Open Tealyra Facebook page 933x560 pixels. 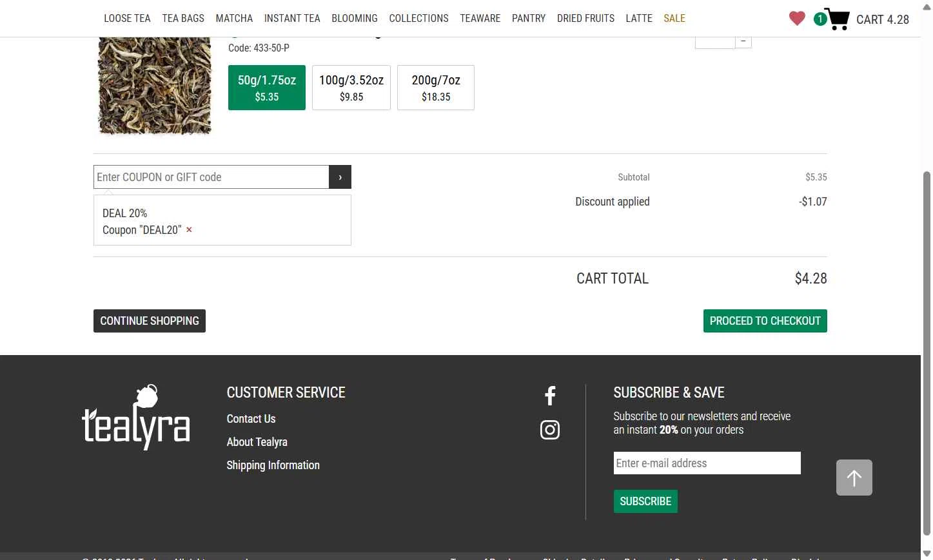(x=550, y=396)
